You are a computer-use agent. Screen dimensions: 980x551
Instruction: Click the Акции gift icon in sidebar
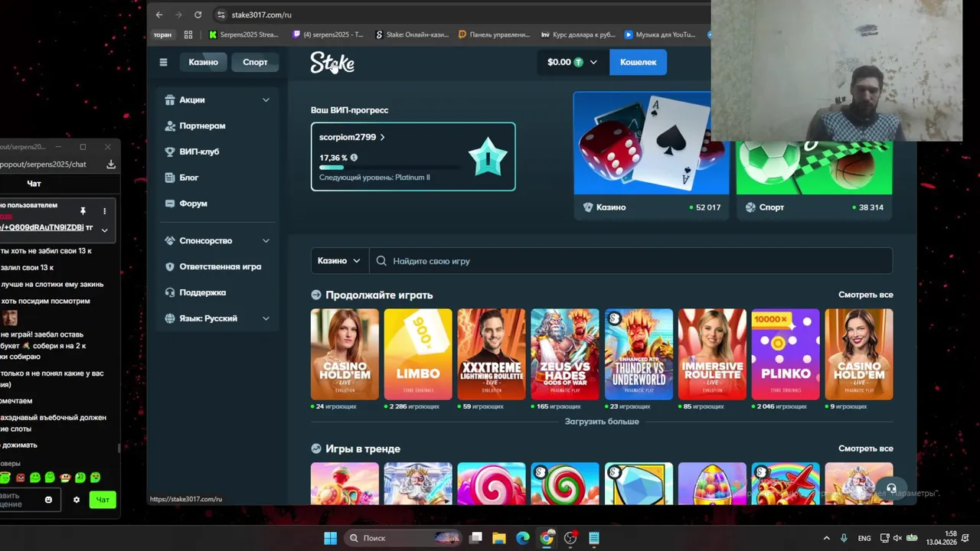(x=170, y=99)
